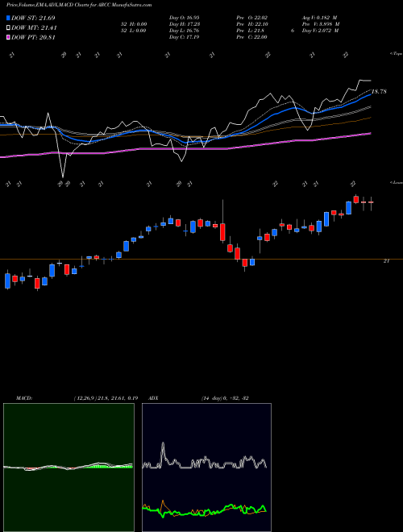Click the '52 H: 0.00' value
Screen dimensions: 403x532
(x=133, y=24)
